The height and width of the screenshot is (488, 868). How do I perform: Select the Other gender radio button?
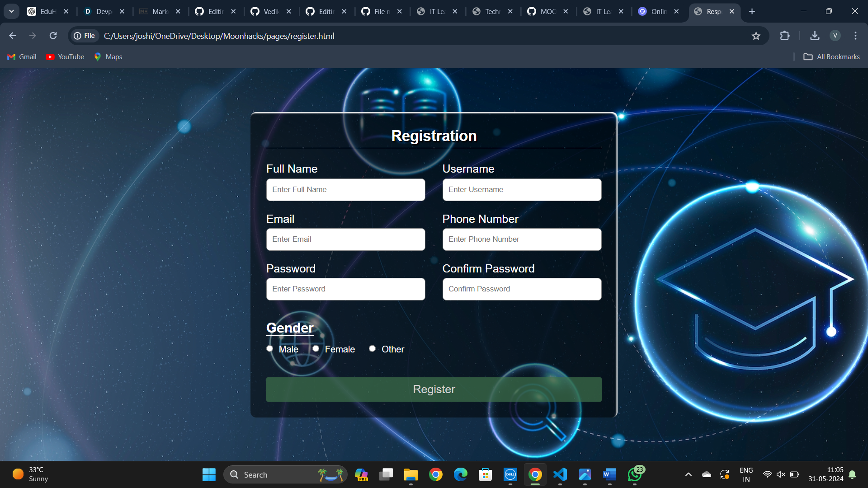[372, 348]
